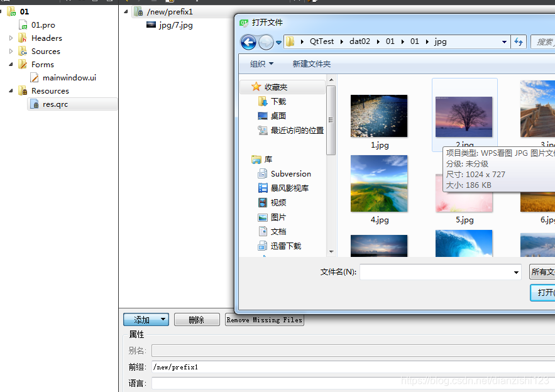Open the recent locations dropdown arrow

click(278, 43)
